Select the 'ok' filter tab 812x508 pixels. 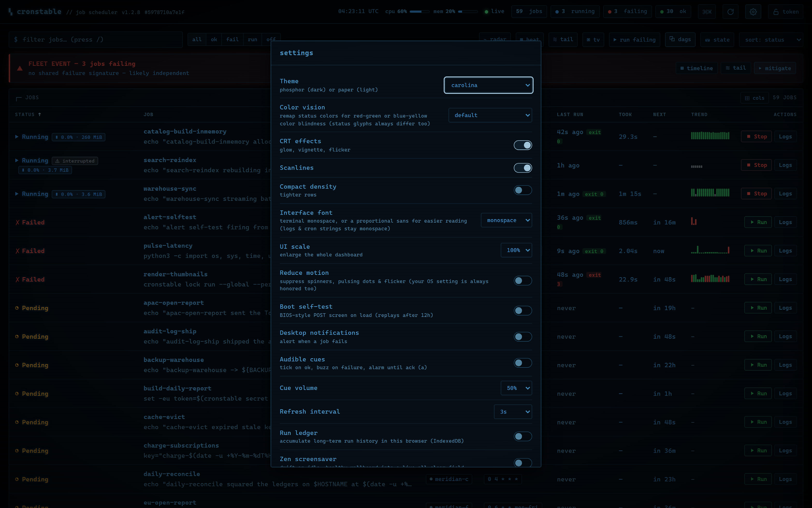(x=214, y=40)
